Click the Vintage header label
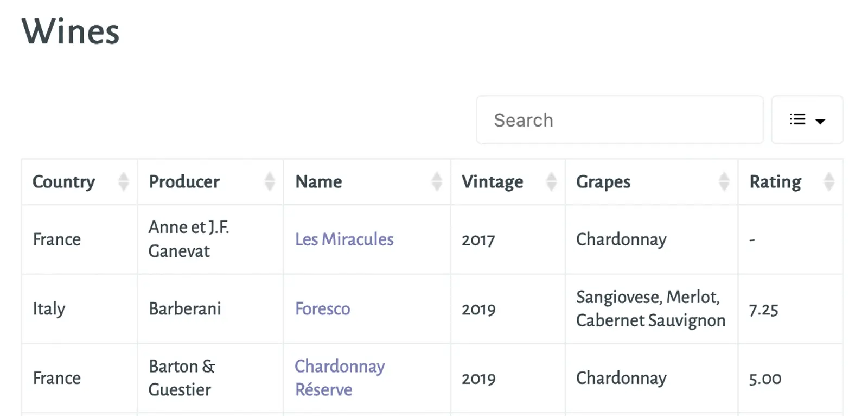Viewport: 868px width, 416px height. coord(492,181)
